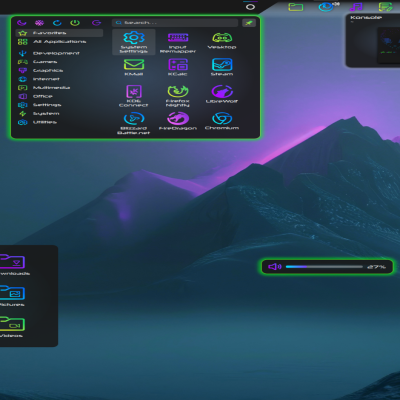Launch KDE Connect
400x400 pixels.
coord(134,96)
